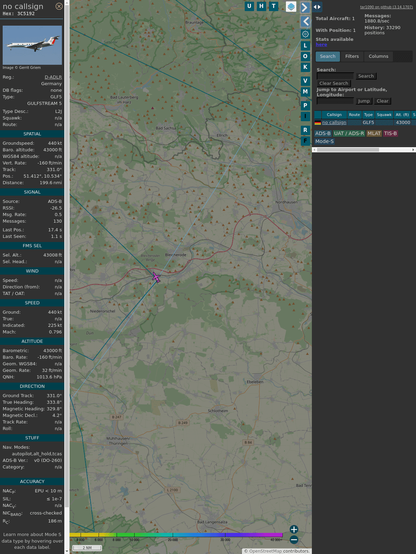Sort table by Squawk column header
The height and width of the screenshot is (554, 416).
pyautogui.click(x=384, y=114)
